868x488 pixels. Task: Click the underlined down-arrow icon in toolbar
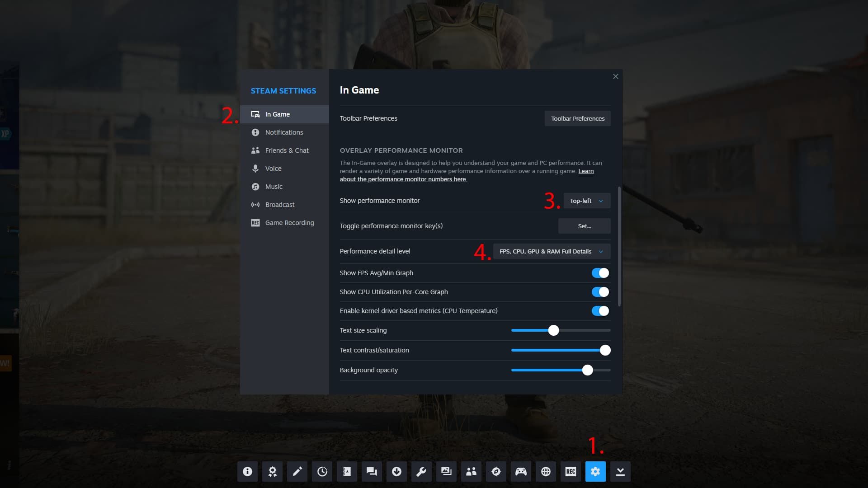pos(620,471)
